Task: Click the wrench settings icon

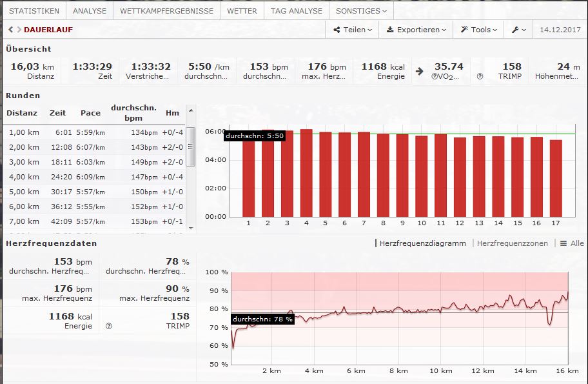Action: (518, 30)
